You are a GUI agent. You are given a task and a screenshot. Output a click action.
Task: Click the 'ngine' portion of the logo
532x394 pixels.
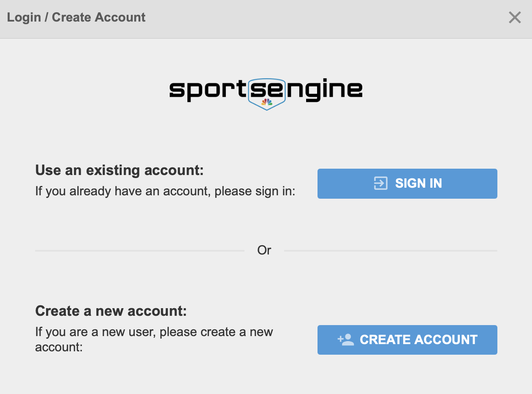(324, 90)
